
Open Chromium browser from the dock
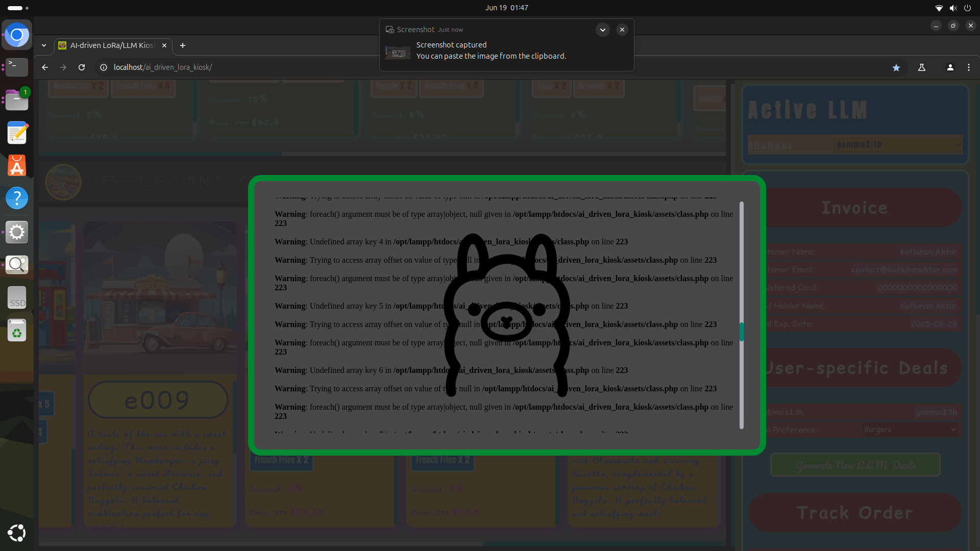pyautogui.click(x=17, y=35)
